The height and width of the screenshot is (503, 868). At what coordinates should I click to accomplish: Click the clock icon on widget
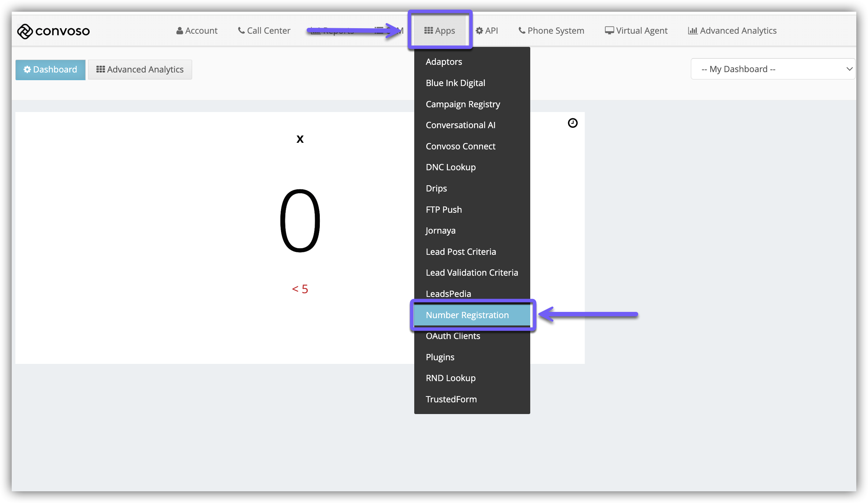coord(572,123)
